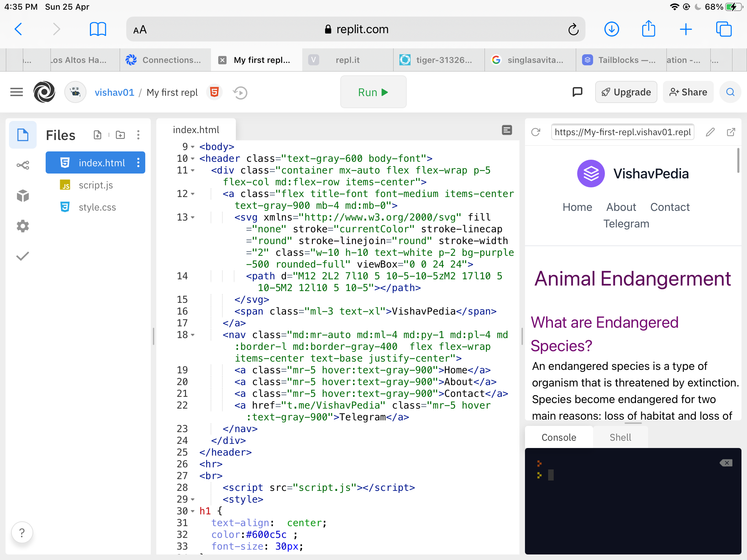Open index.html three-dot options menu
This screenshot has height=560, width=747.
[x=138, y=162]
